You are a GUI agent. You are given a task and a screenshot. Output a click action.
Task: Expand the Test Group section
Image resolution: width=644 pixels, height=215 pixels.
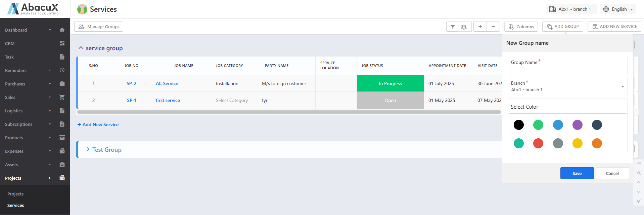click(x=88, y=149)
